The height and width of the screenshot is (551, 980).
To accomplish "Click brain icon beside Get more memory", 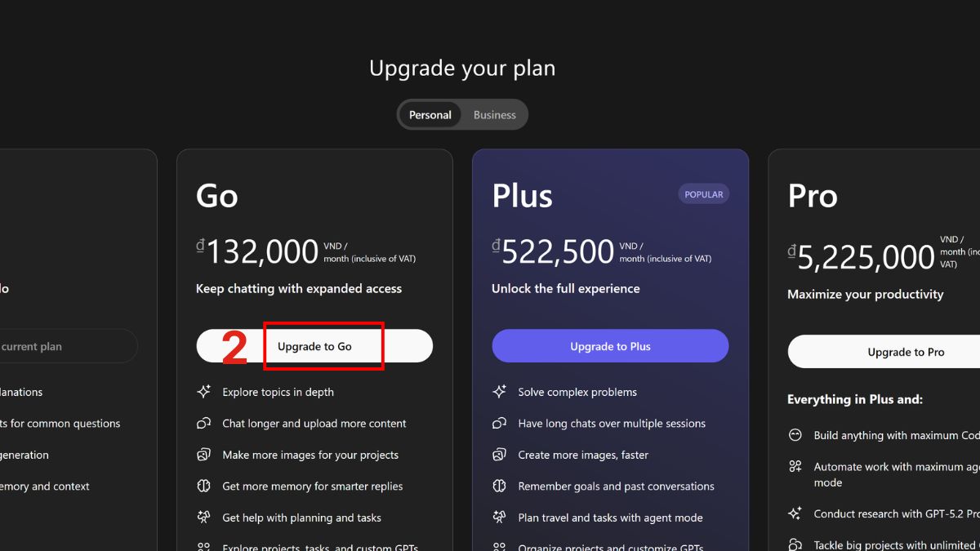I will (204, 486).
